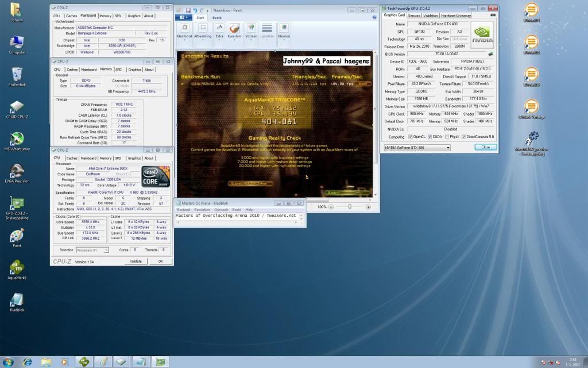Open the Paint desktop icon
This screenshot has height=368, width=588.
click(x=17, y=237)
